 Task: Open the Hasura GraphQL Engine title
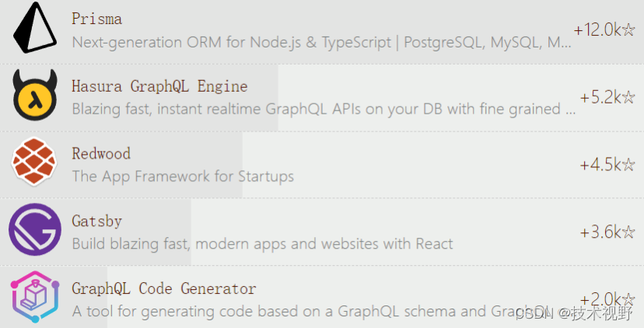click(159, 86)
